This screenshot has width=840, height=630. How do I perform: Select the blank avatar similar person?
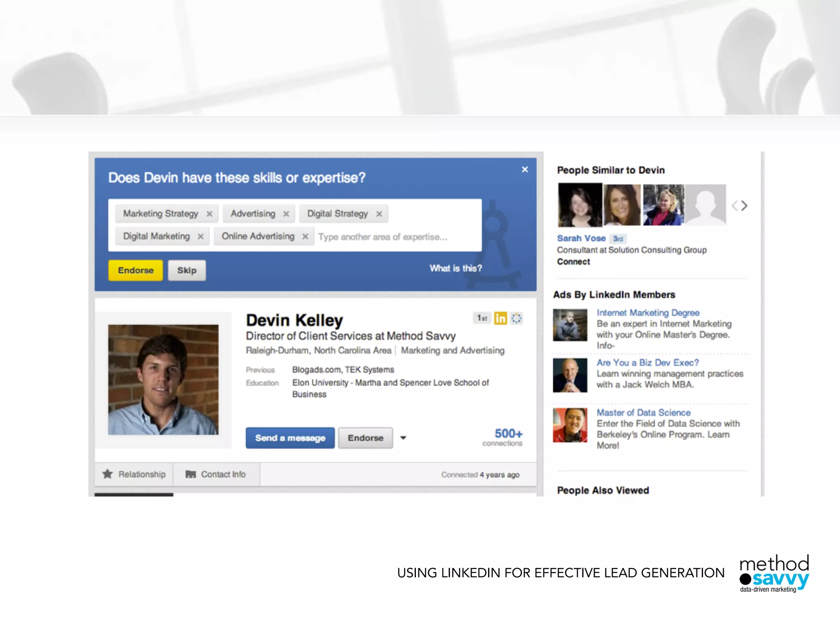(706, 205)
